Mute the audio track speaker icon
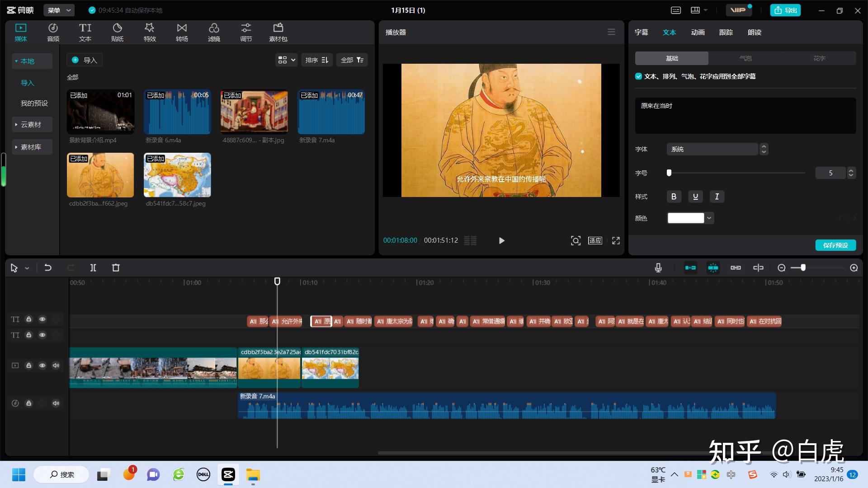This screenshot has height=488, width=868. point(56,403)
